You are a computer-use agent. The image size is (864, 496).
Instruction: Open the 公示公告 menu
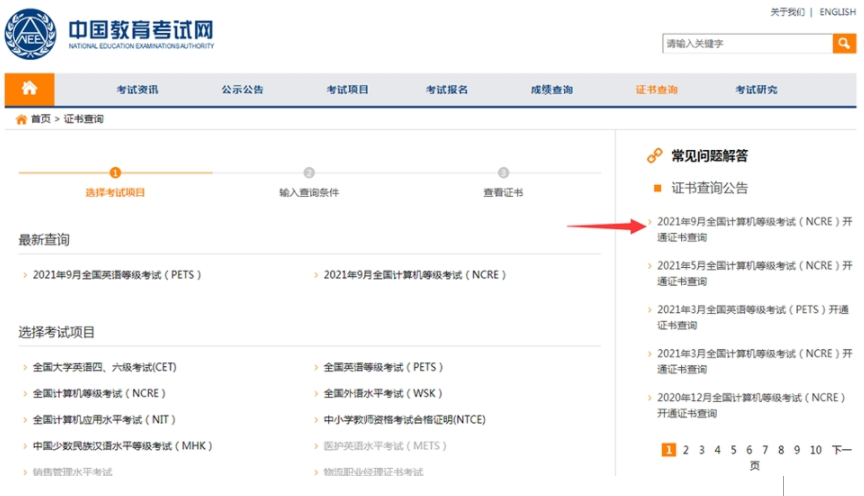242,89
